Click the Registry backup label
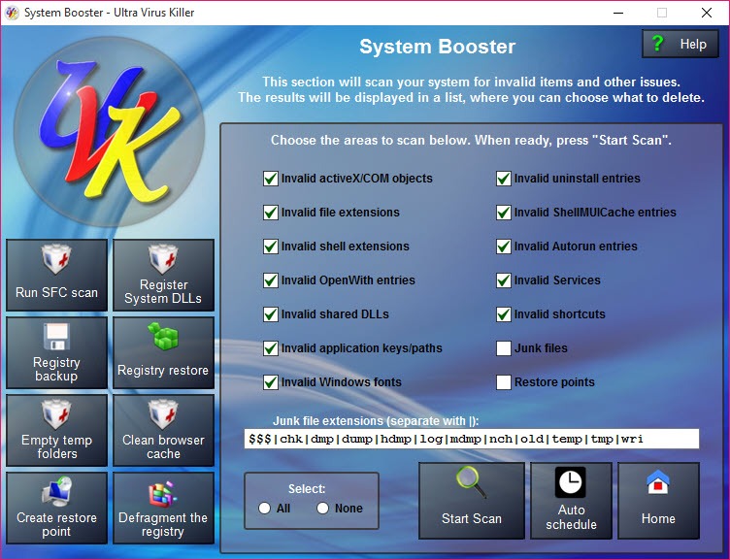This screenshot has width=730, height=560. coord(56,369)
